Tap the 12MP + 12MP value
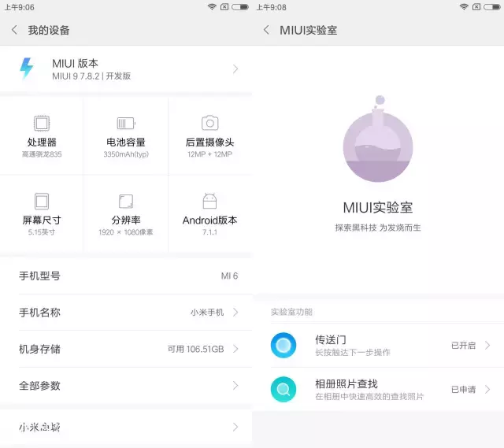The image size is (504, 448). [x=210, y=154]
